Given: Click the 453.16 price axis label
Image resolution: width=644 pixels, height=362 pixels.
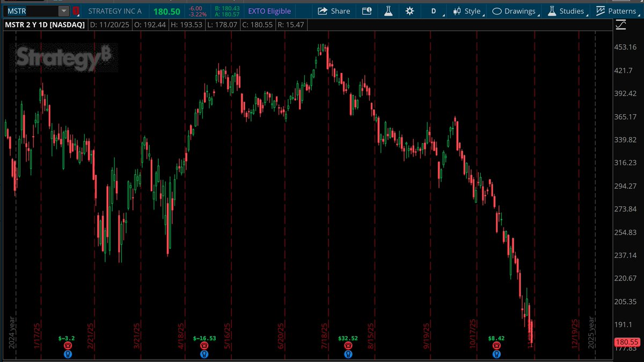Looking at the screenshot, I should 625,47.
